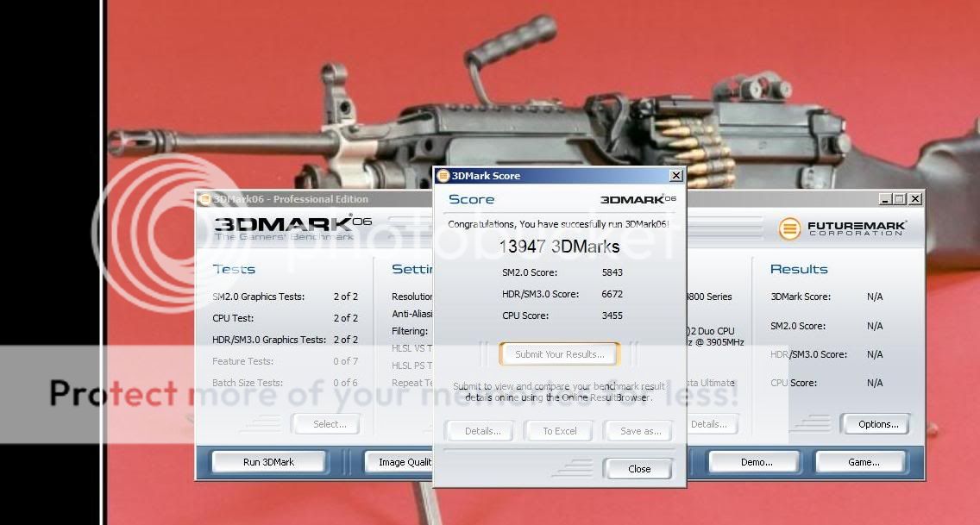The width and height of the screenshot is (980, 525).
Task: Export the score using To Excel
Action: click(x=558, y=430)
